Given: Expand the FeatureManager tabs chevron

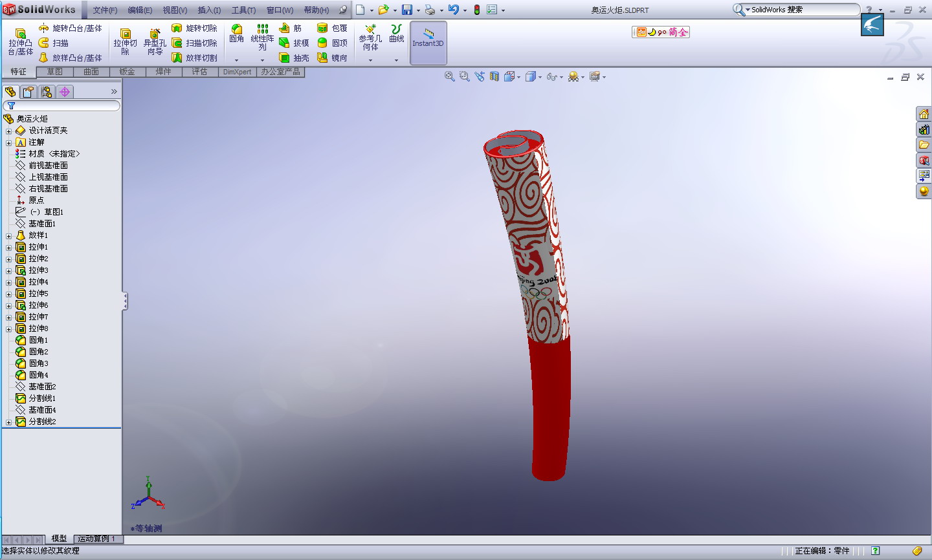Looking at the screenshot, I should pyautogui.click(x=114, y=92).
